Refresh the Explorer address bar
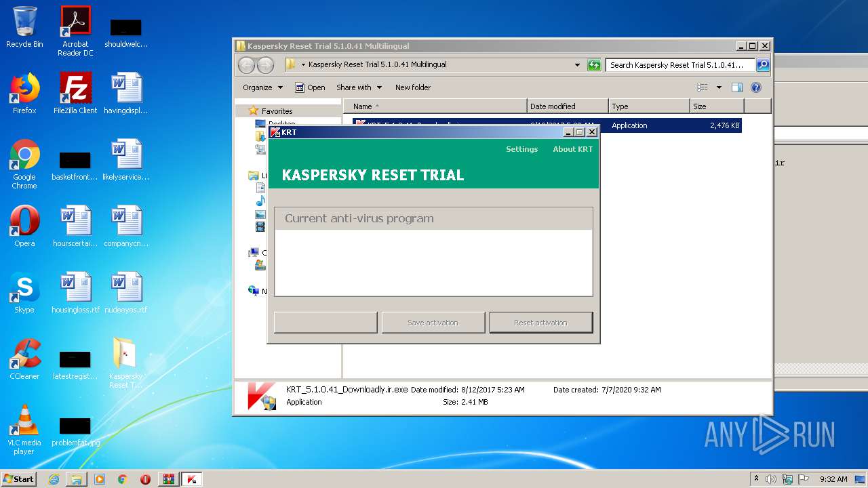868x488 pixels. click(x=594, y=65)
